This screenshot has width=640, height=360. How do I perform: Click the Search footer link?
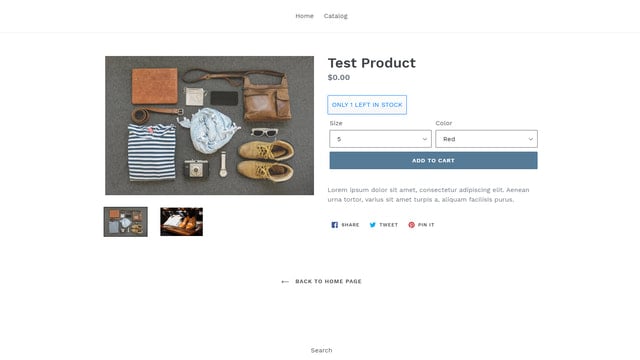point(321,350)
